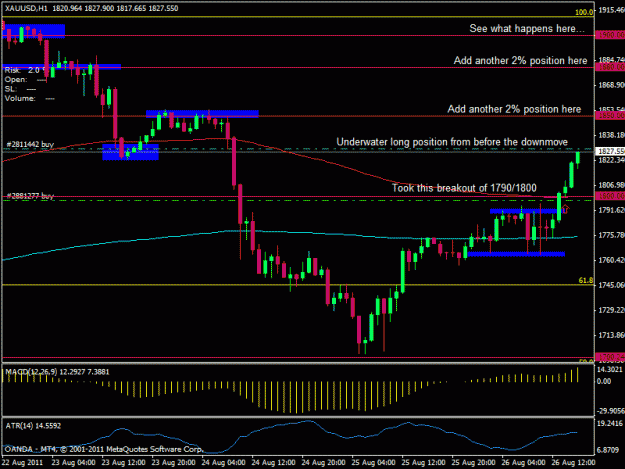This screenshot has height=469, width=625.
Task: Click the #2881277 buy order label
Action: (x=30, y=196)
